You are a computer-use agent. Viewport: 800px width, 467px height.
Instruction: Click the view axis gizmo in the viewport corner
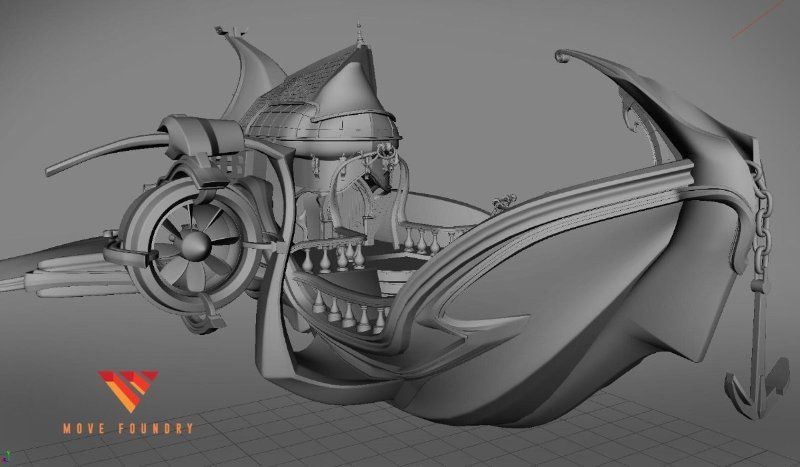tap(8, 456)
